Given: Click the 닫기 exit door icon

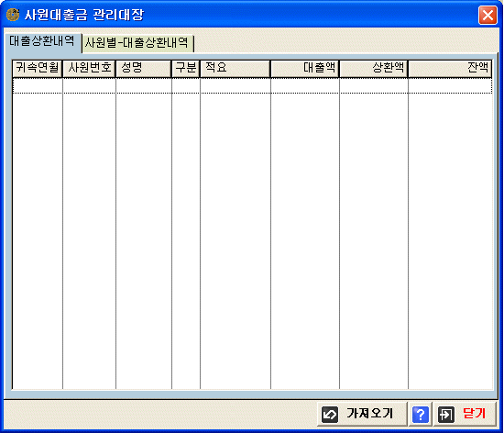Looking at the screenshot, I should click(446, 415).
